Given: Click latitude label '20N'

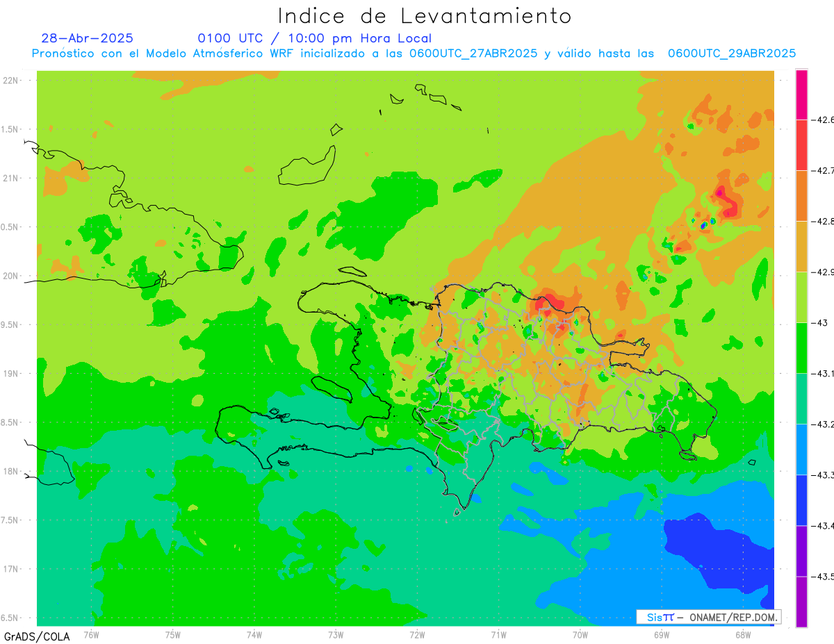Looking at the screenshot, I should (x=12, y=276).
